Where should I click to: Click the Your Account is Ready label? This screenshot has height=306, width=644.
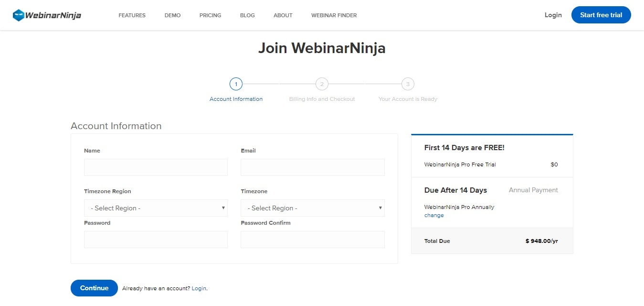click(x=408, y=99)
